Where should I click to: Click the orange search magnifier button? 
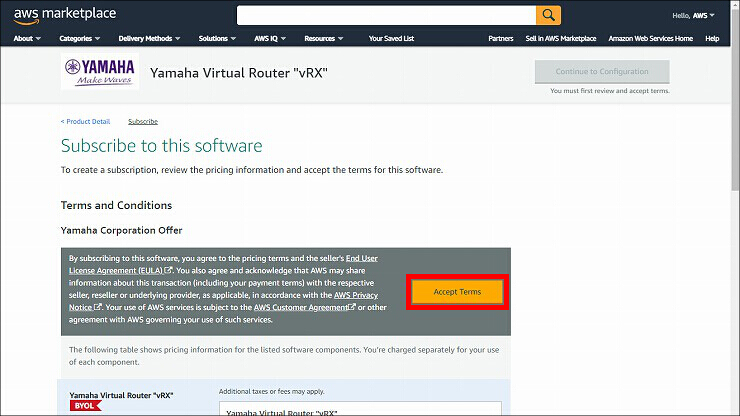[548, 15]
